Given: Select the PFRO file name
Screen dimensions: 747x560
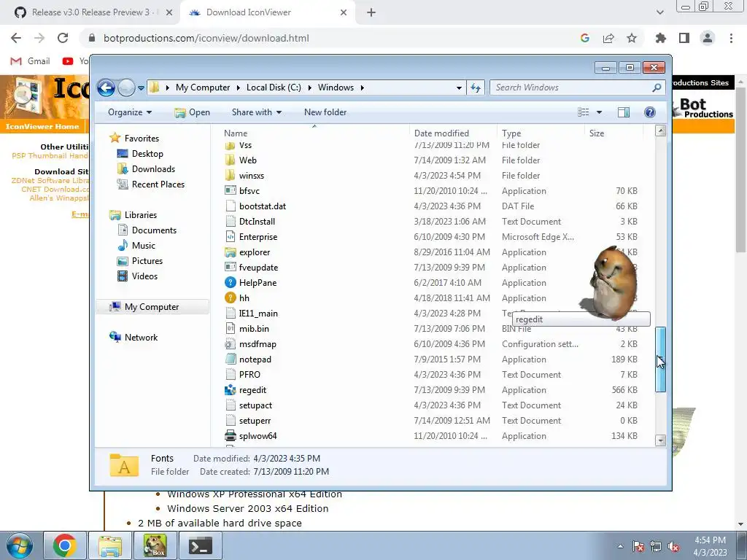Looking at the screenshot, I should (249, 375).
